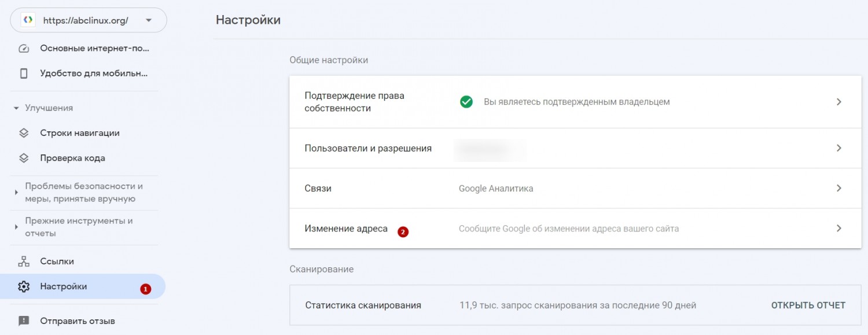The image size is (868, 335).
Task: Open the Подтверждение права собственности row arrow
Action: tap(838, 102)
